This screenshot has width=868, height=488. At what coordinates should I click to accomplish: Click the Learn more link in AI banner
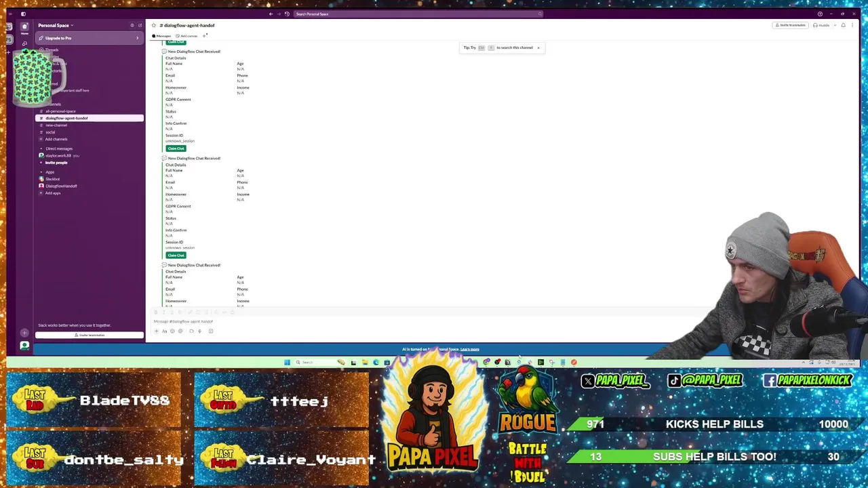pos(470,350)
